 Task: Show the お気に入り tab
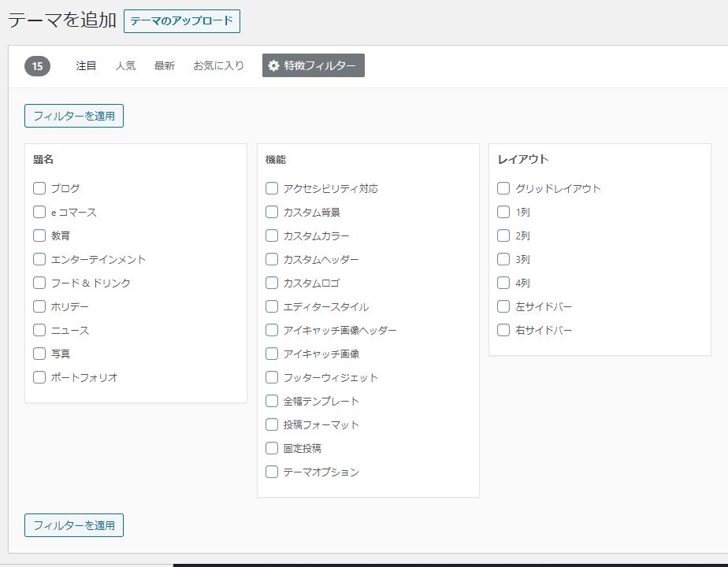(x=218, y=66)
